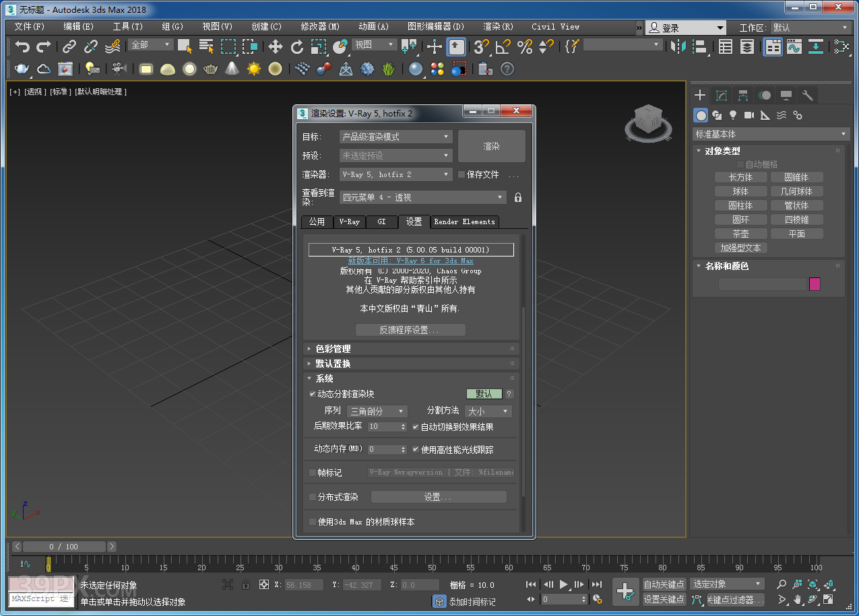The image size is (859, 616).
Task: Activate the Select and Scale tool
Action: click(x=318, y=46)
